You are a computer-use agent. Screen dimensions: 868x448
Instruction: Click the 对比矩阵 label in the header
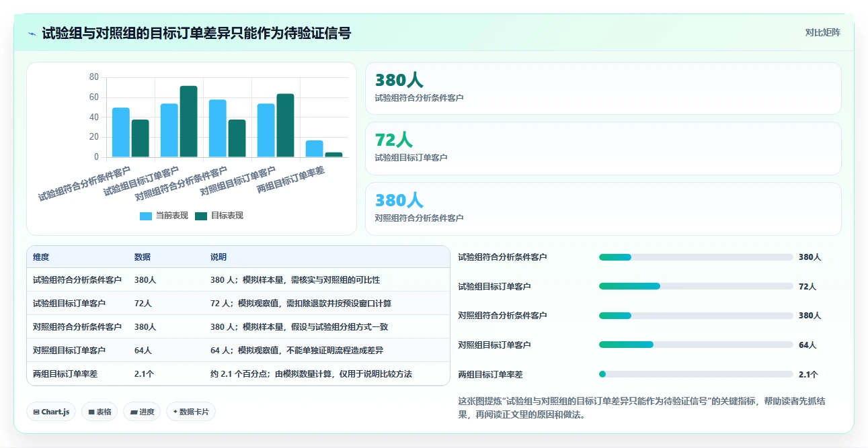823,32
